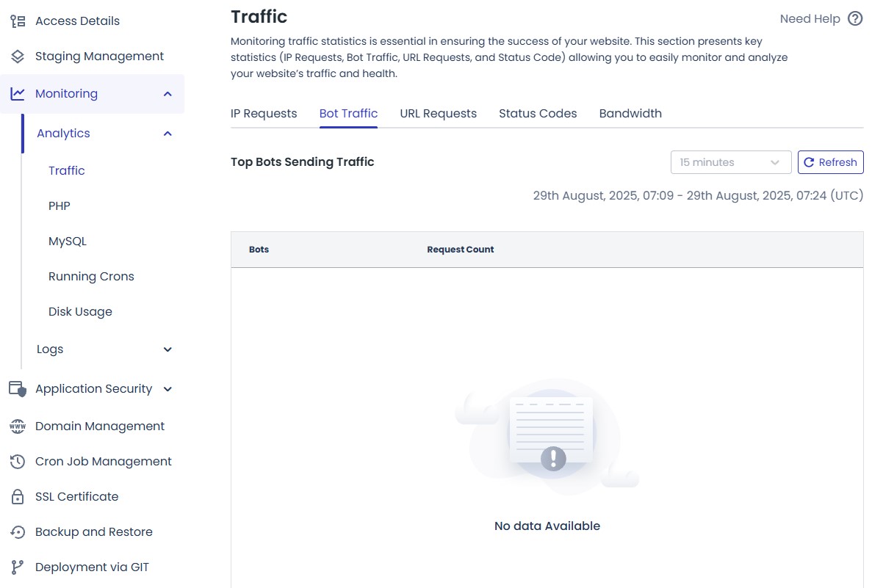Click the Refresh button

pyautogui.click(x=830, y=161)
